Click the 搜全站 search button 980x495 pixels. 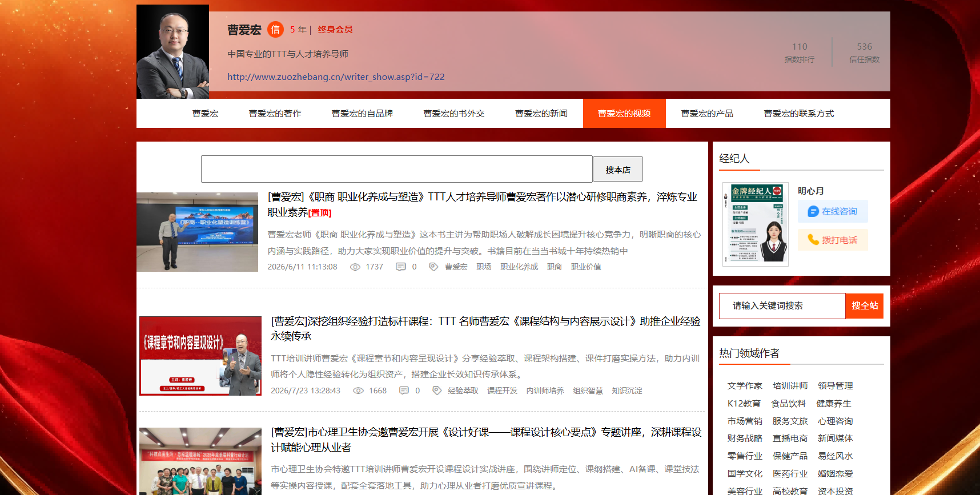pyautogui.click(x=865, y=306)
